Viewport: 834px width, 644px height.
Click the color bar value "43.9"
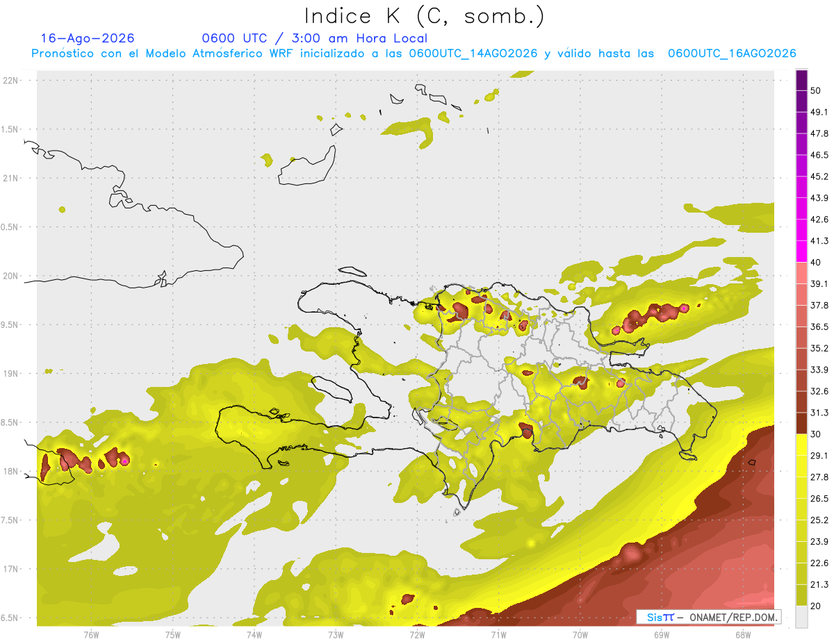click(x=819, y=198)
